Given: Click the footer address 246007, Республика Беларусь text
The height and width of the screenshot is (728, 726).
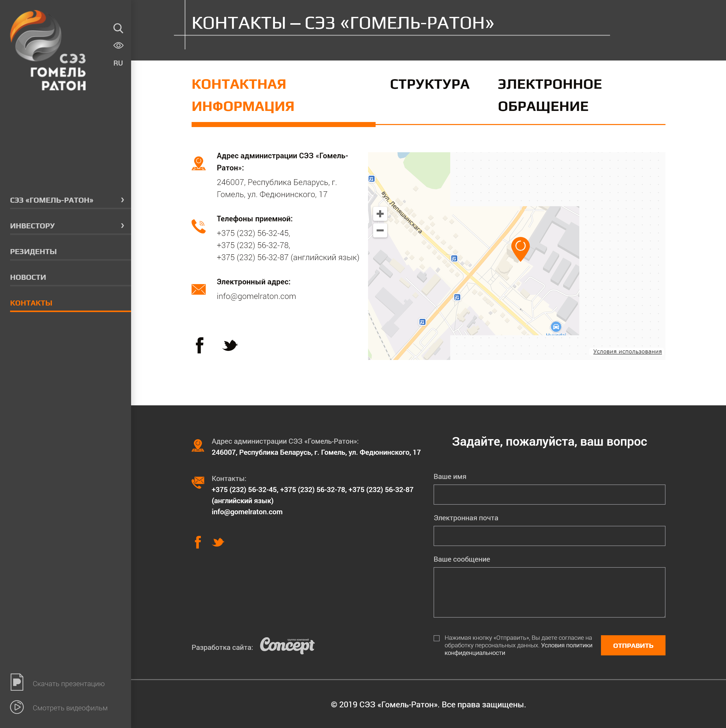Looking at the screenshot, I should pyautogui.click(x=316, y=452).
